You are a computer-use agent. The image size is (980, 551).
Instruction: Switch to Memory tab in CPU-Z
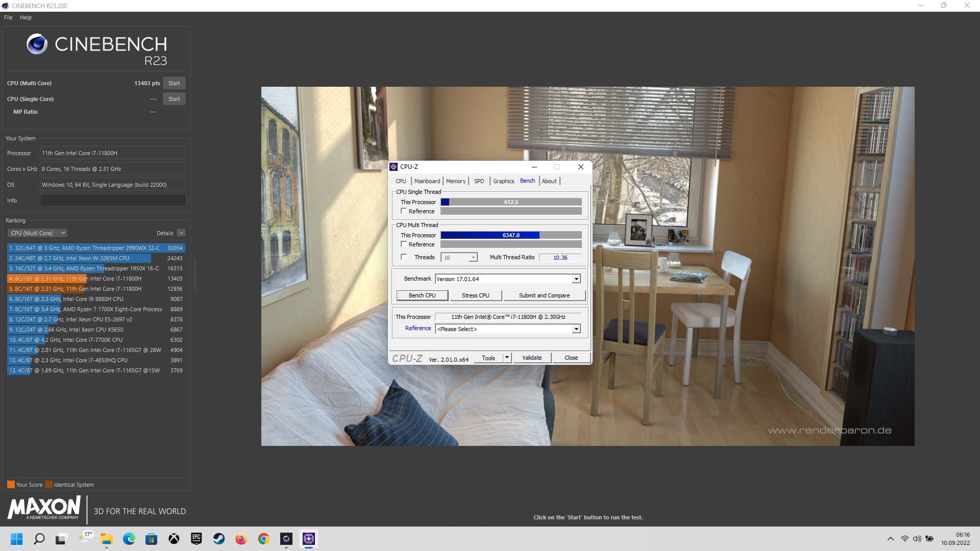tap(456, 181)
